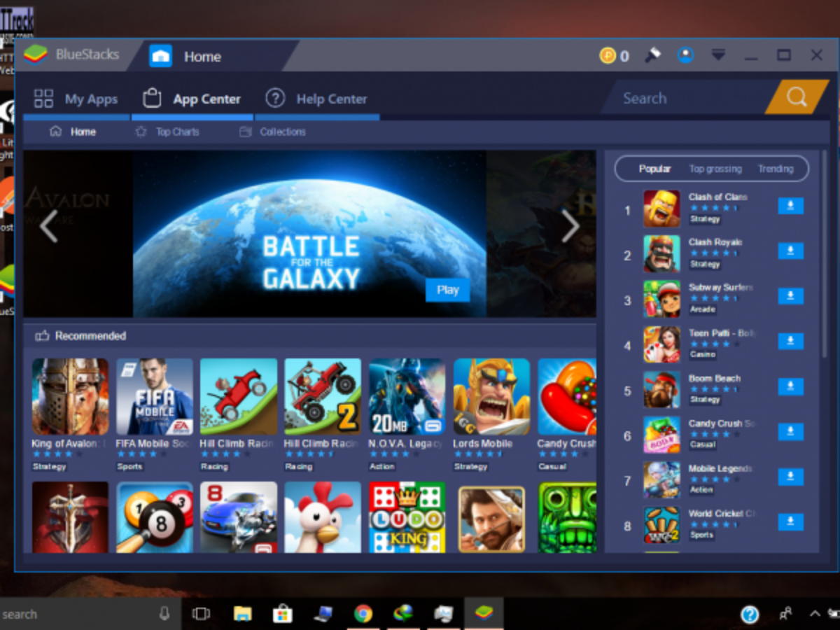Expand the title bar dropdown menu arrow

(718, 55)
